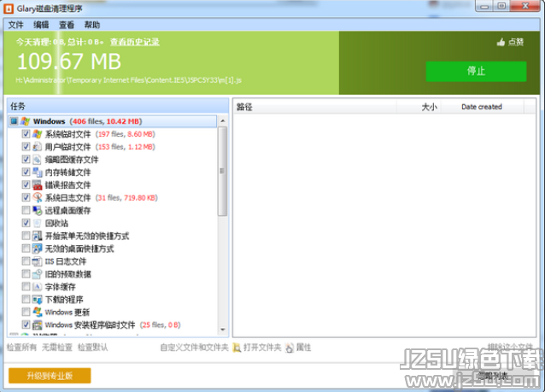This screenshot has height=392, width=545.
Task: Toggle the Windows group tri-state checkbox
Action: (14, 121)
